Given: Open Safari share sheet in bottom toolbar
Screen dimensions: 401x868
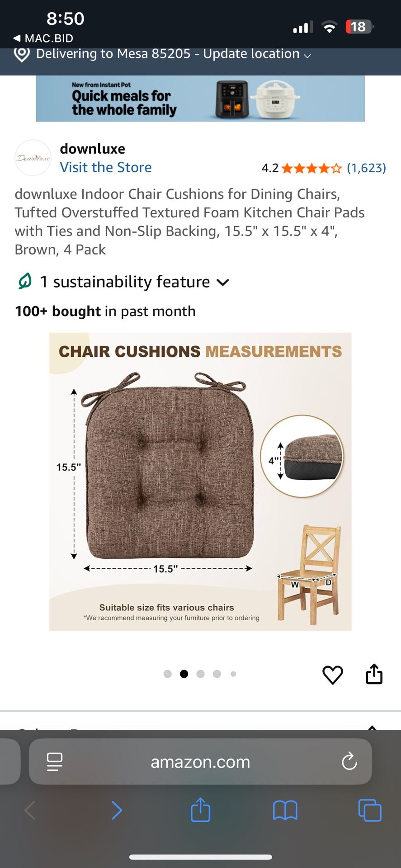Looking at the screenshot, I should point(200,810).
